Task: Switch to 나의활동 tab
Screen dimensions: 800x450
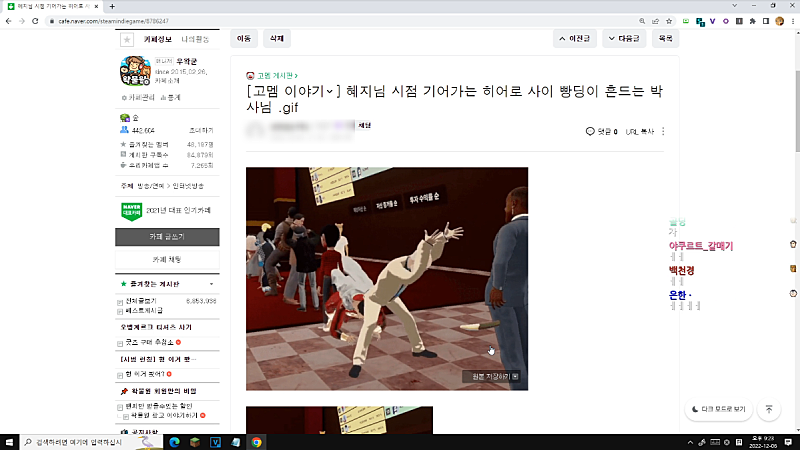Action: click(195, 39)
